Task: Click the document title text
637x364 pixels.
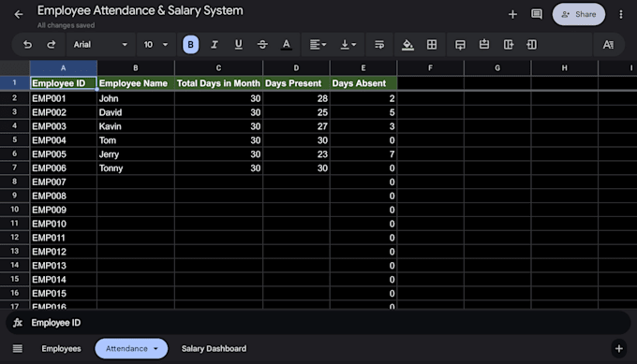Action: [141, 10]
